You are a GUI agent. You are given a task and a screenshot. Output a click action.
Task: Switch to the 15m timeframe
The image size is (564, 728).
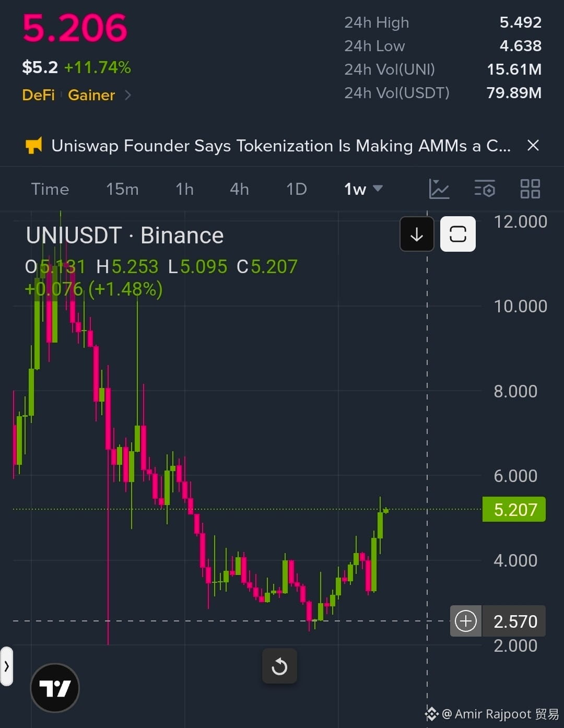click(122, 189)
